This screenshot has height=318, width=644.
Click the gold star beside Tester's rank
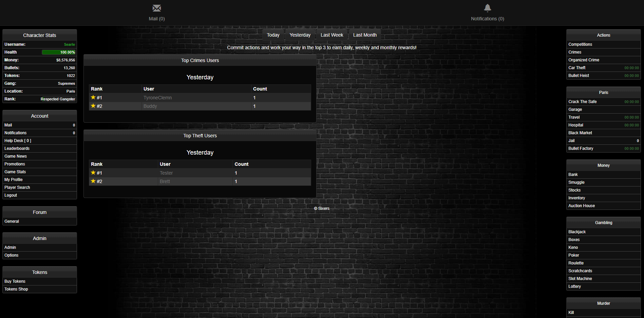(x=93, y=173)
